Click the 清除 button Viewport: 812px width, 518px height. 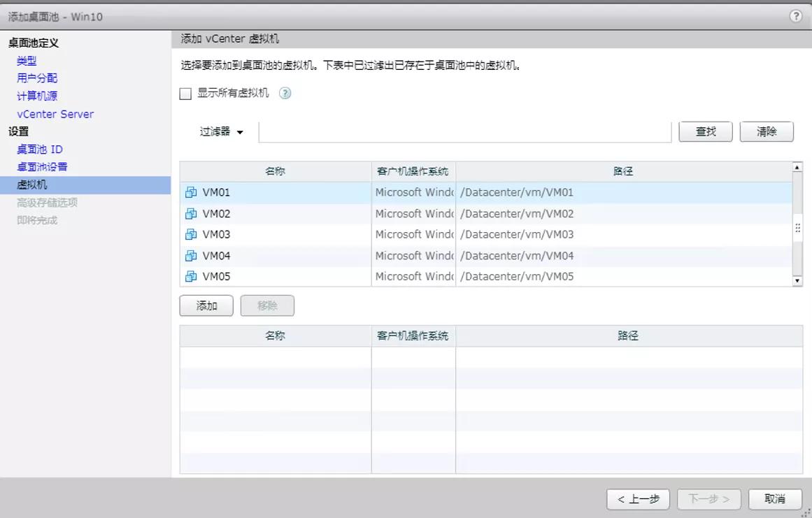[x=767, y=131]
